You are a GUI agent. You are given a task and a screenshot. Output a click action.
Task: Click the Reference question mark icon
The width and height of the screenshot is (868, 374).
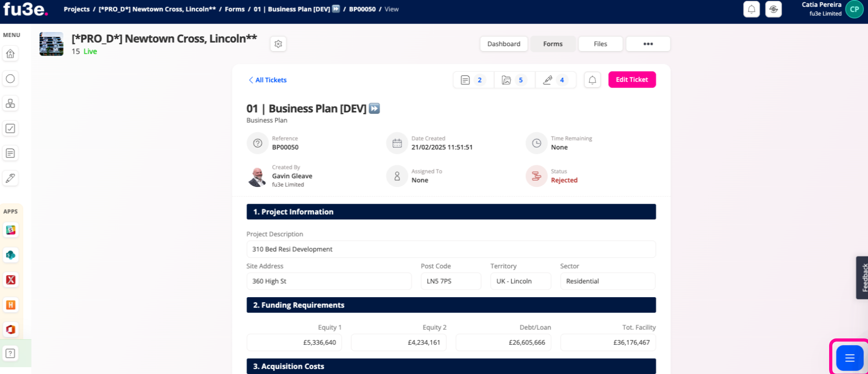[258, 143]
